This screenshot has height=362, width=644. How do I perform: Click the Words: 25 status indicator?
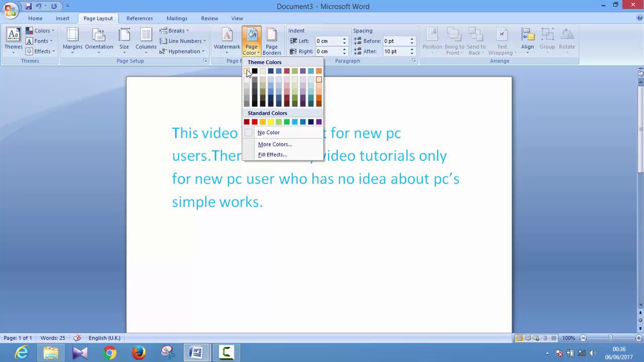click(53, 338)
